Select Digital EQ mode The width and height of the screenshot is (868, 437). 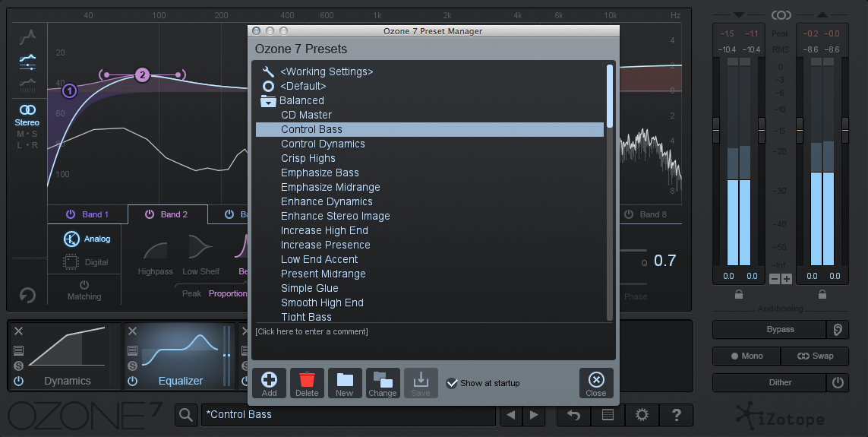point(86,262)
